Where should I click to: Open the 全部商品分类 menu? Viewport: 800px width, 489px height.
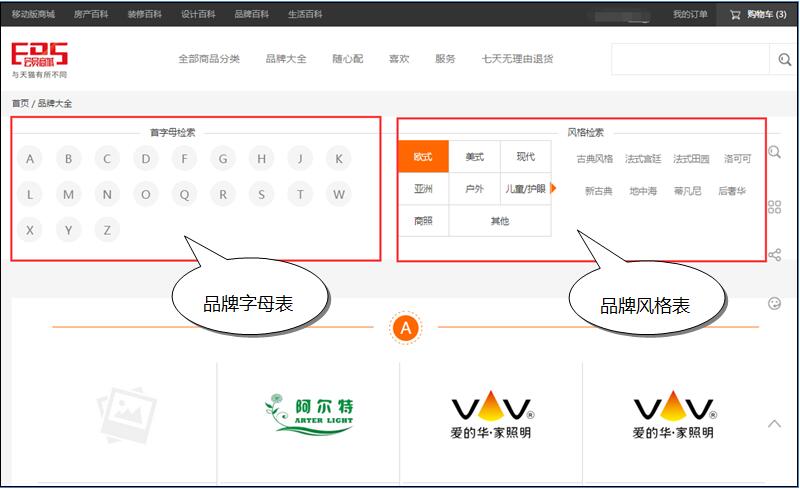209,59
